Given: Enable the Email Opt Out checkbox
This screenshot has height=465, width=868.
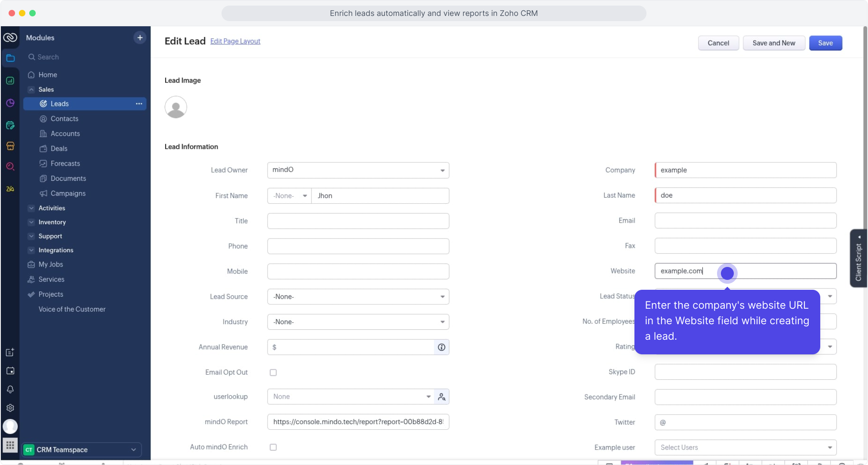Looking at the screenshot, I should [273, 372].
